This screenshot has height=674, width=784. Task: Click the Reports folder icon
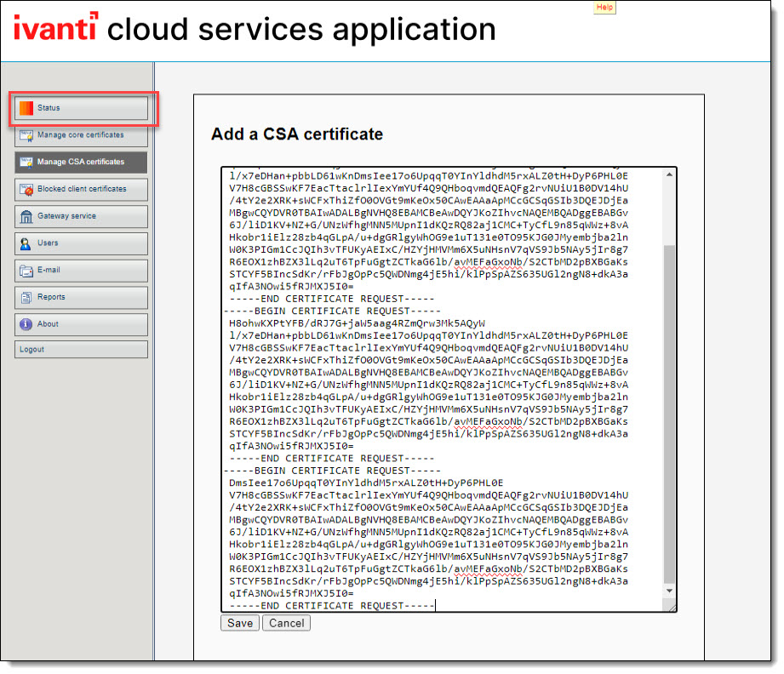click(26, 298)
